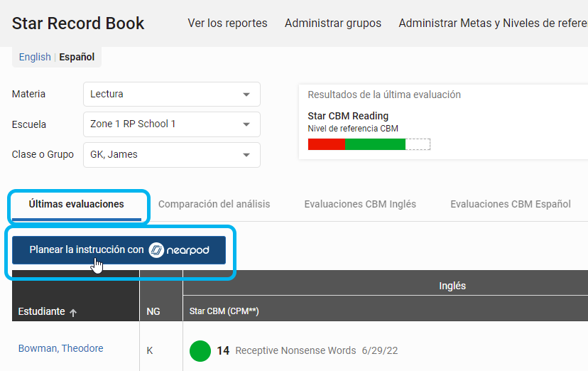Click Star CBM Reading heading
This screenshot has width=588, height=371.
pos(348,116)
